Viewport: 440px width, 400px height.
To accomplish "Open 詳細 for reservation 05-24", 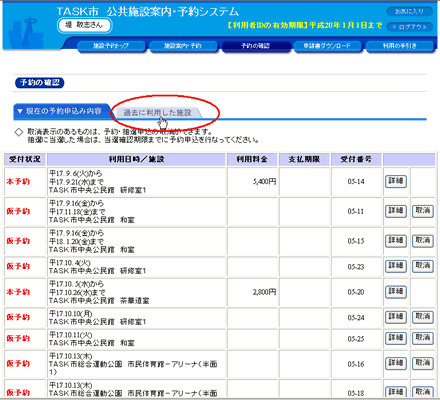I will pos(396,317).
